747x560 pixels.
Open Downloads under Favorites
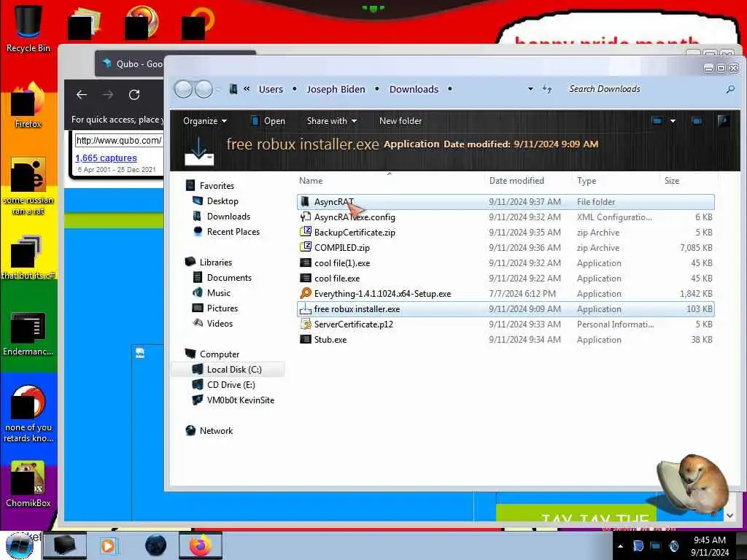pyautogui.click(x=228, y=216)
